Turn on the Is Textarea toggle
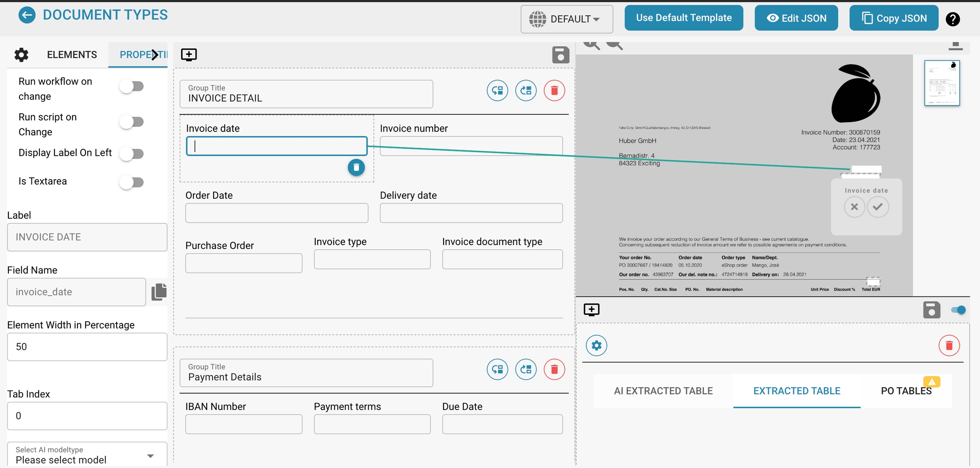The height and width of the screenshot is (468, 980). pyautogui.click(x=132, y=182)
